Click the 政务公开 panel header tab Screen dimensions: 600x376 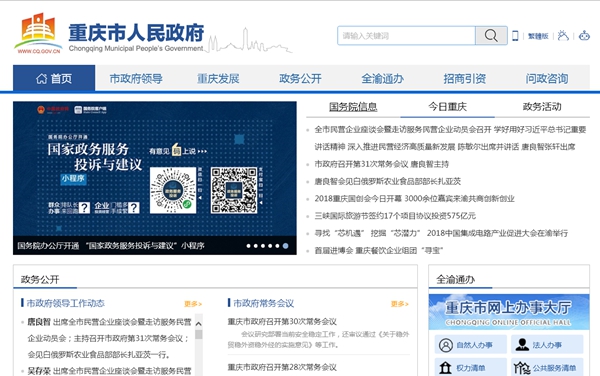click(40, 280)
